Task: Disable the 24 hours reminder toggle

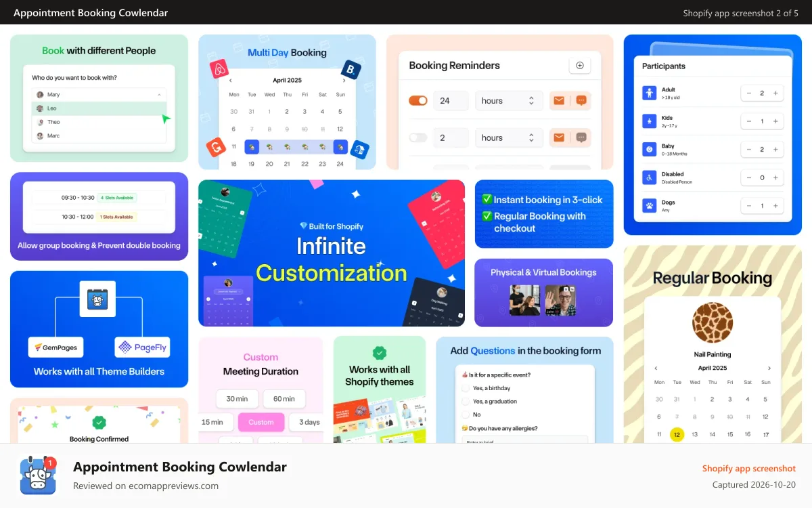Action: [x=418, y=101]
